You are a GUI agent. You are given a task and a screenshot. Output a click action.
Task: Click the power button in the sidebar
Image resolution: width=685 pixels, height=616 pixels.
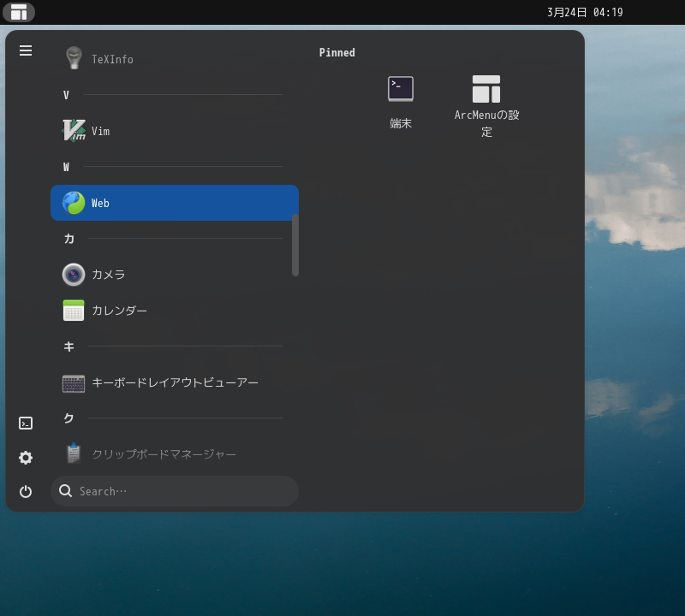pyautogui.click(x=25, y=491)
